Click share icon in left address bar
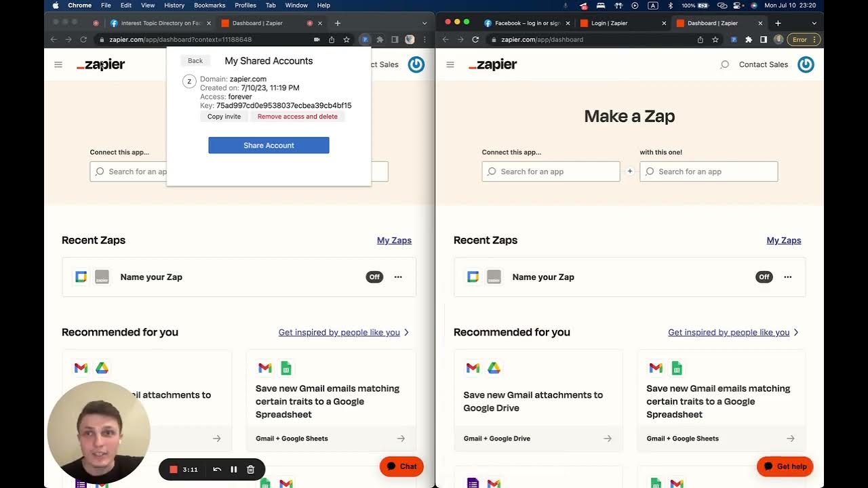Image resolution: width=868 pixels, height=488 pixels. (332, 39)
